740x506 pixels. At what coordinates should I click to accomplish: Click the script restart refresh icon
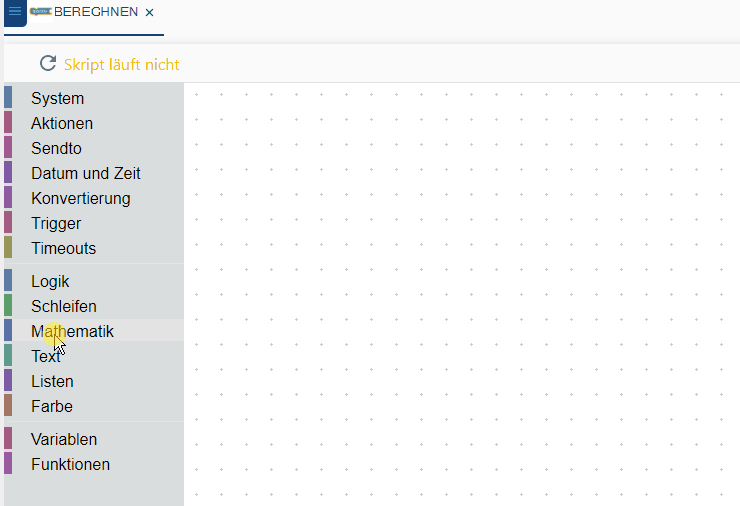point(48,63)
